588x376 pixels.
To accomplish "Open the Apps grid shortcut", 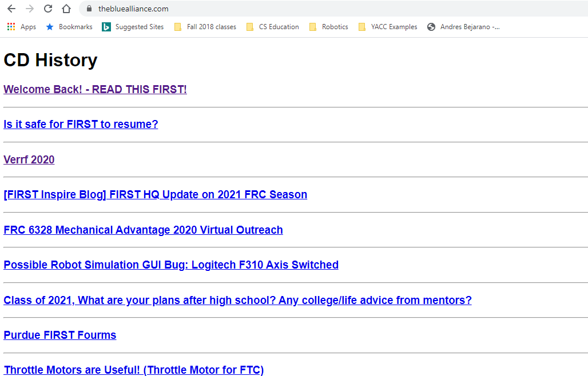I will (x=22, y=27).
